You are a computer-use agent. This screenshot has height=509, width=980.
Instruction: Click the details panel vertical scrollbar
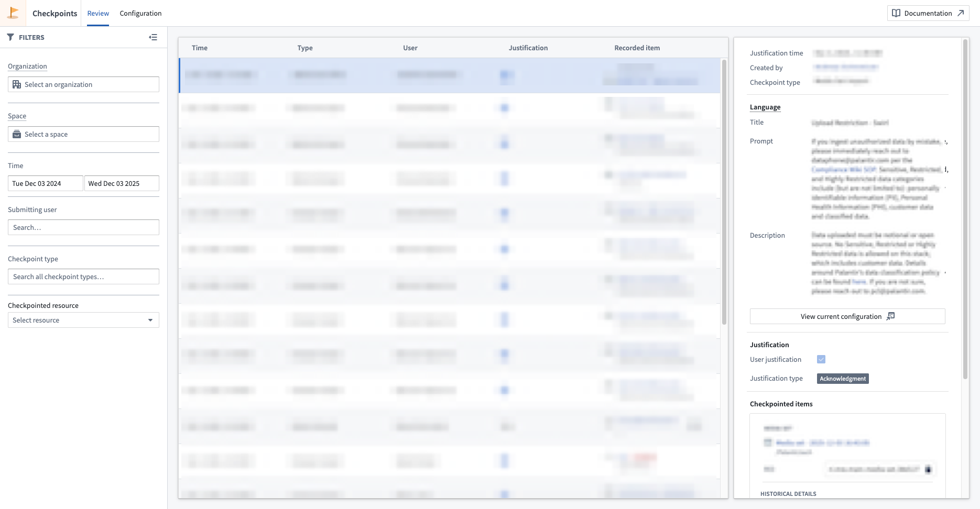(965, 209)
